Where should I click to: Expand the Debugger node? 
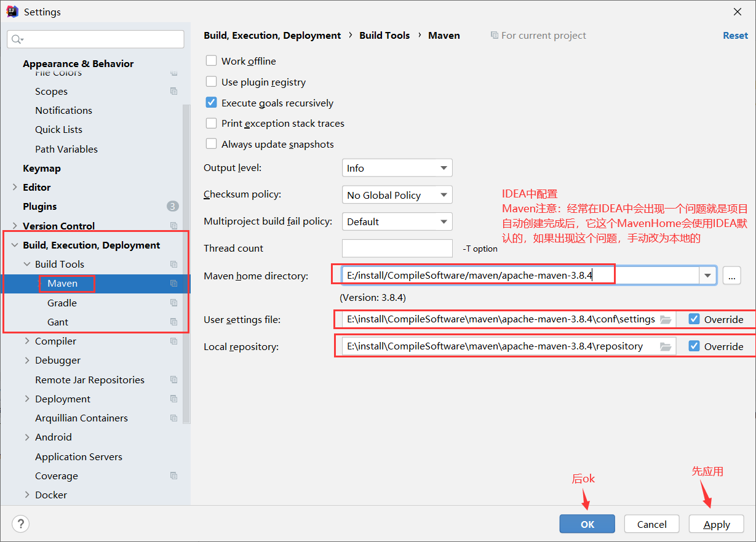(x=27, y=360)
